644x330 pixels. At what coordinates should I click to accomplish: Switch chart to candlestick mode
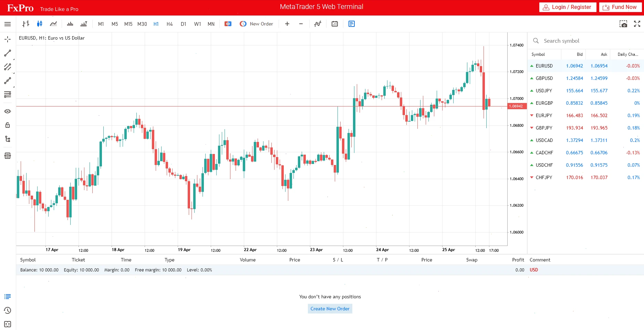(x=39, y=24)
